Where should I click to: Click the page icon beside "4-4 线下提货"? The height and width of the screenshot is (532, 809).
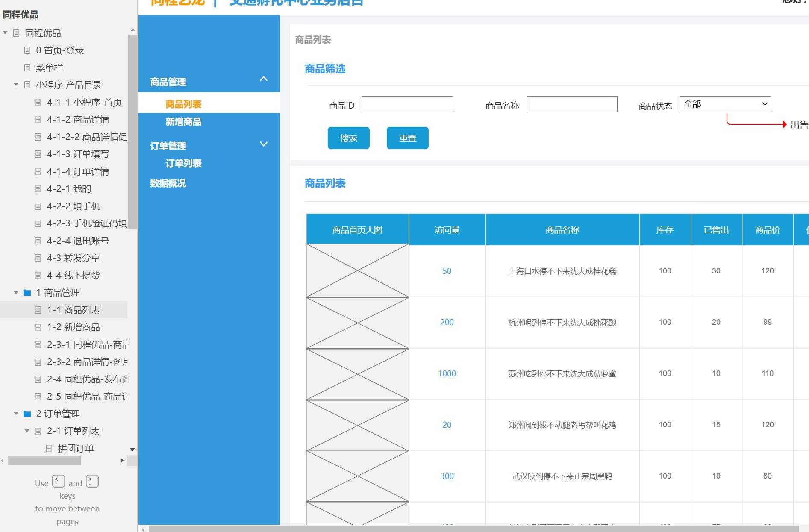tap(38, 275)
